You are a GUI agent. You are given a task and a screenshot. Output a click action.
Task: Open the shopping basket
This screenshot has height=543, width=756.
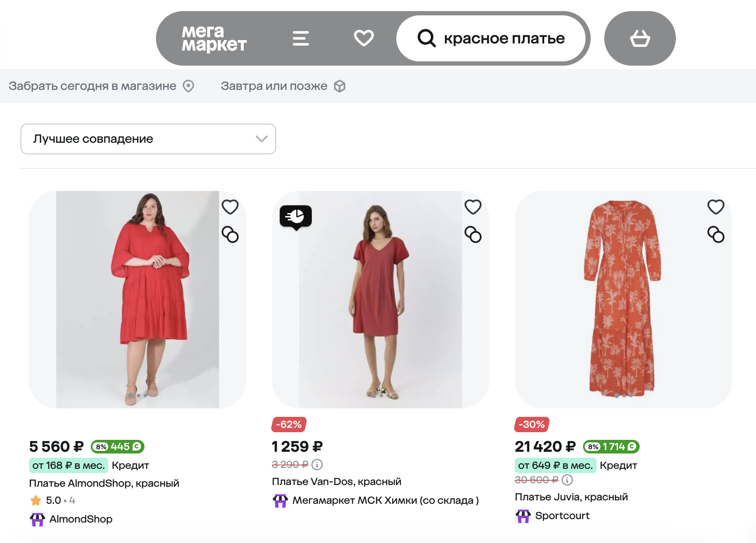[640, 38]
